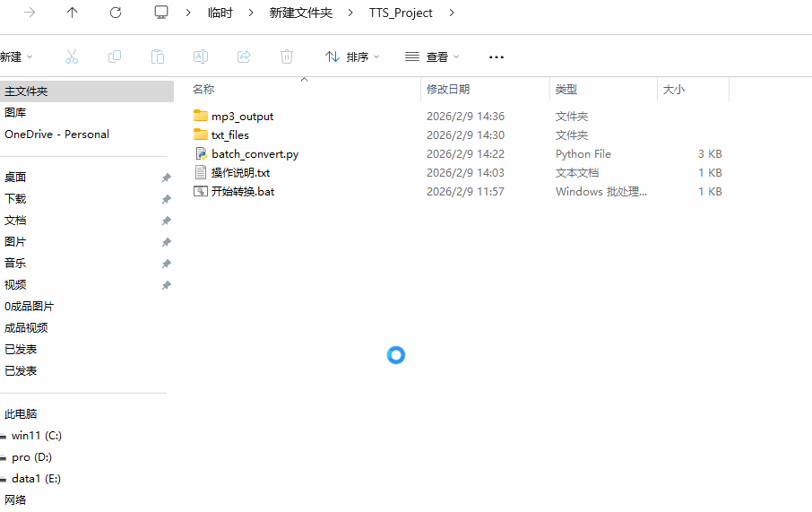Click the This PC monitor icon in address bar

(x=161, y=13)
